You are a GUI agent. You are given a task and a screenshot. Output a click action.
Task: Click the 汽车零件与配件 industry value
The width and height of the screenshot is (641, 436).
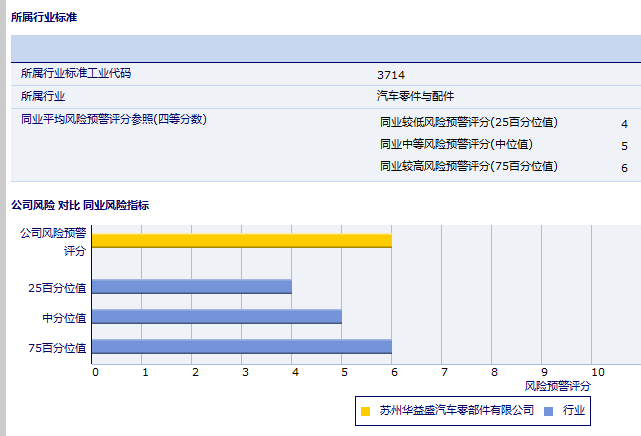415,97
